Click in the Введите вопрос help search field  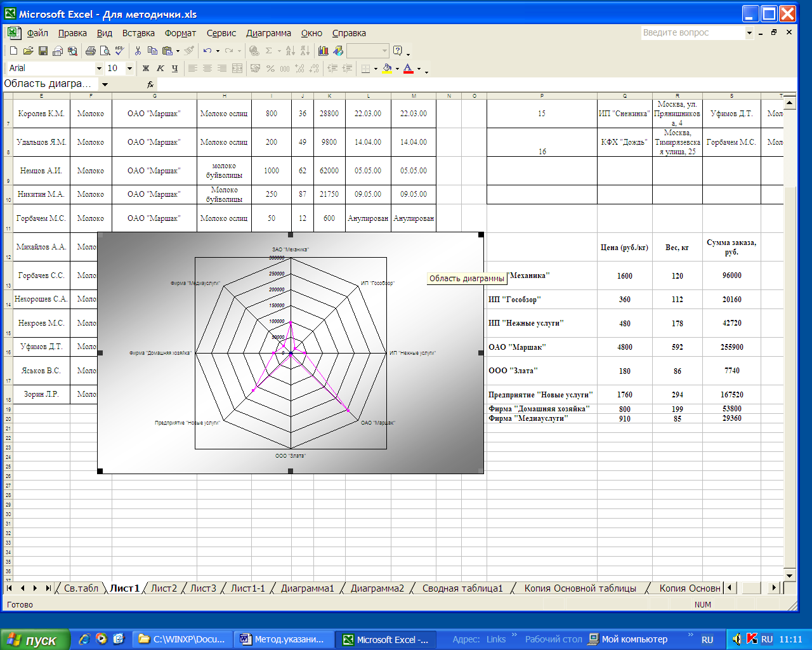pyautogui.click(x=693, y=32)
